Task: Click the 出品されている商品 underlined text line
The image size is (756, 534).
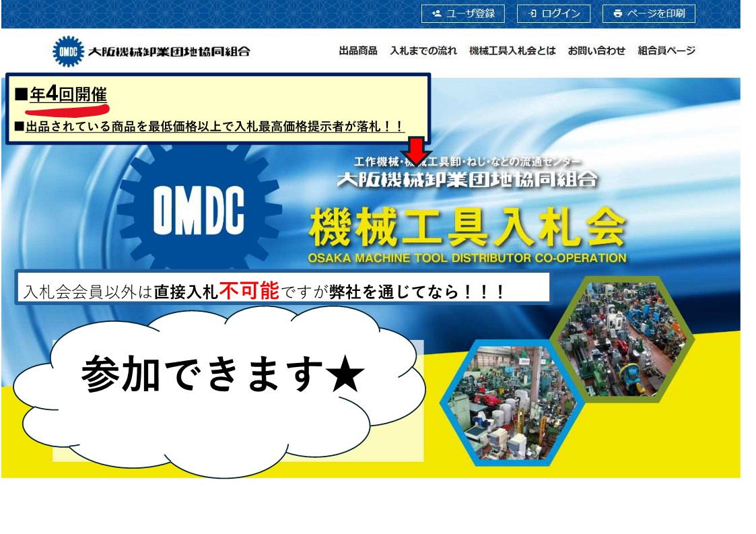Action: tap(215, 127)
